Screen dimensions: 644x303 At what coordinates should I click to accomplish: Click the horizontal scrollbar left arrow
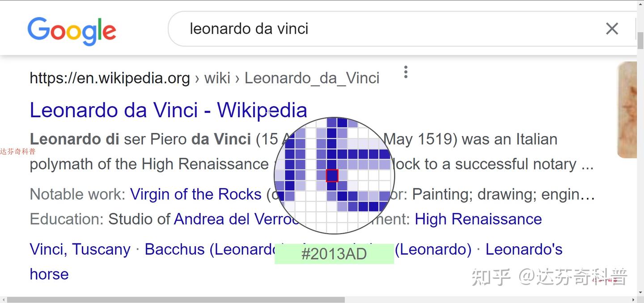(4, 299)
